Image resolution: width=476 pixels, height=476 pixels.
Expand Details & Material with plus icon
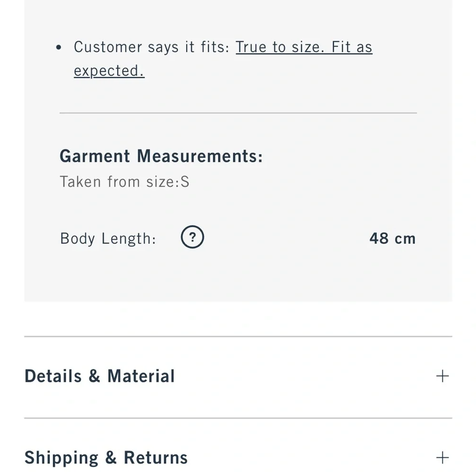point(442,376)
